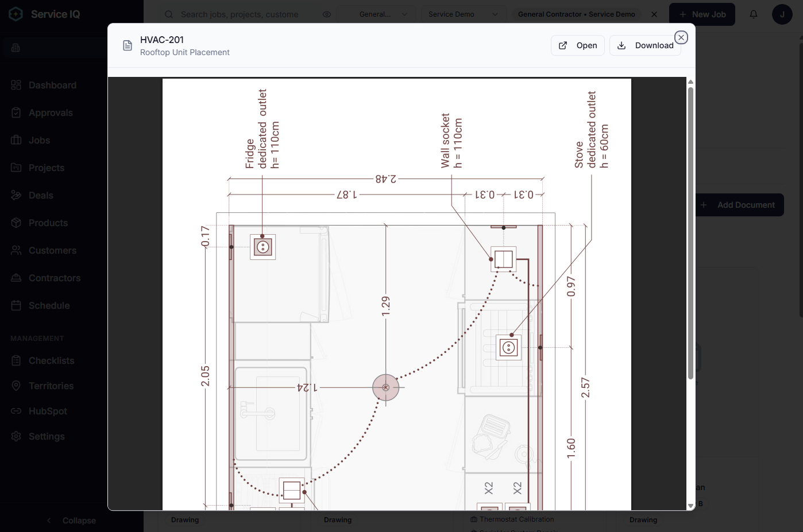
Task: Close the document preview modal
Action: coord(681,37)
